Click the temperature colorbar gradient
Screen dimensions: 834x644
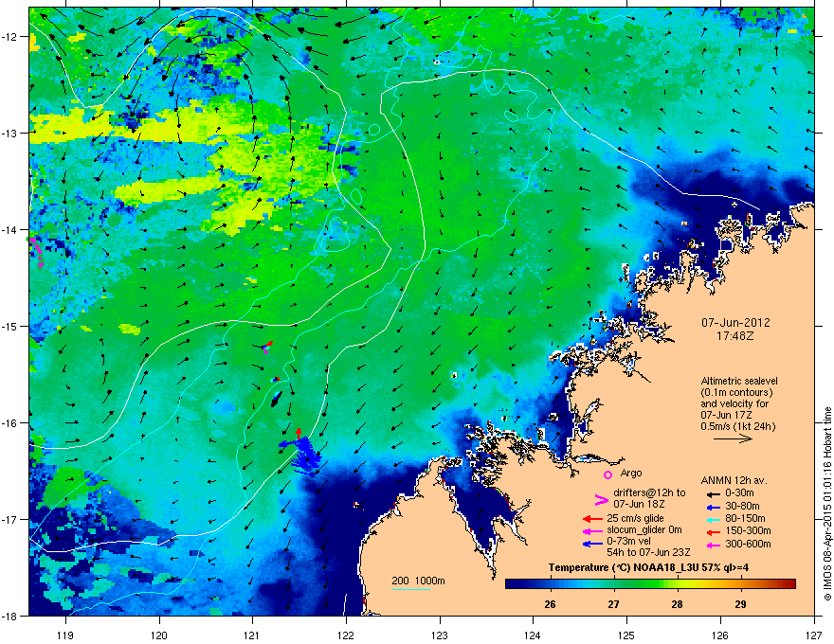coord(650,583)
